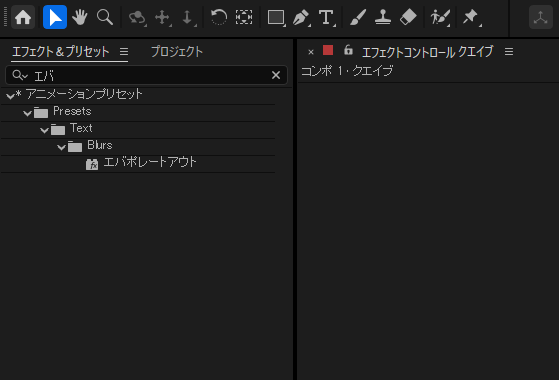Select the Rotation tool
Screen dimensions: 559x380
pyautogui.click(x=219, y=17)
